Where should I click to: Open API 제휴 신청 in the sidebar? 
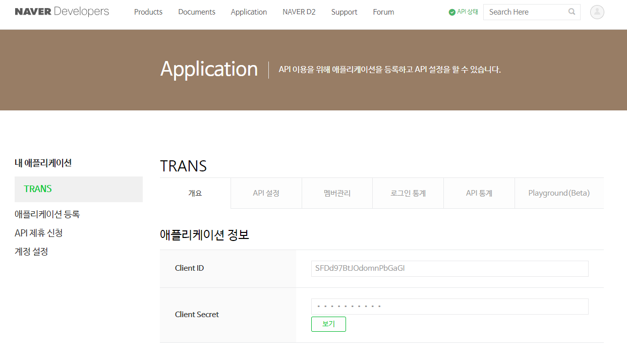[x=39, y=233]
